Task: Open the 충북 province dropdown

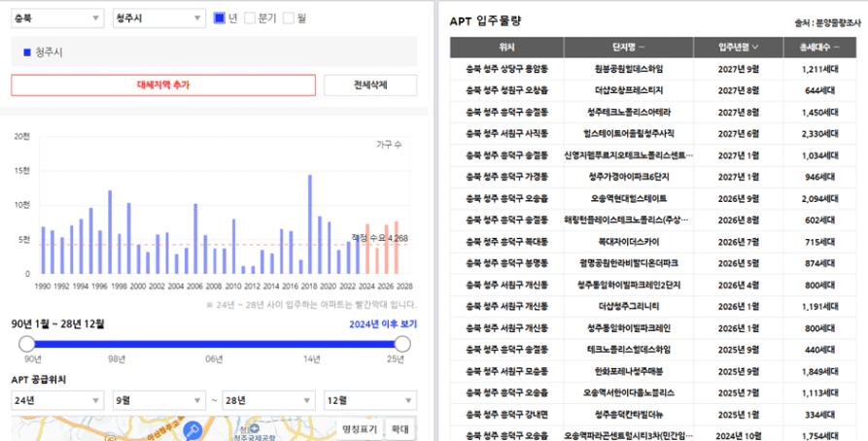Action: pyautogui.click(x=57, y=18)
